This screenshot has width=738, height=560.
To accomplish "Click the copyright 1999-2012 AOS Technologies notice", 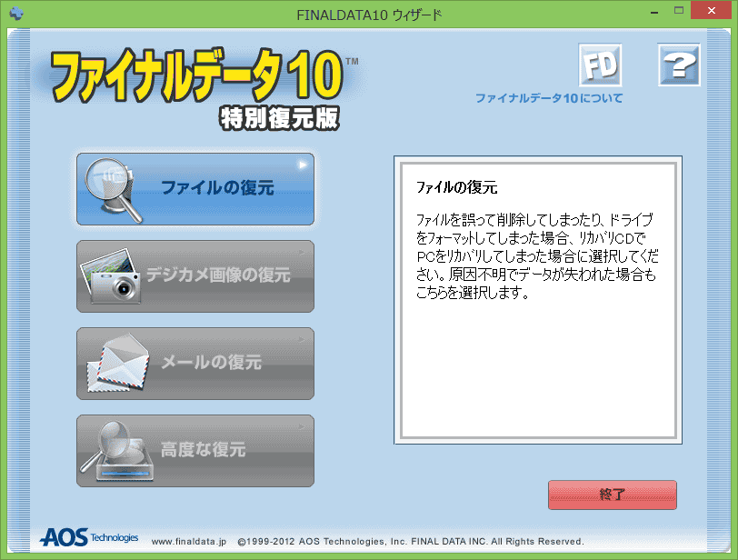I will pos(411,542).
